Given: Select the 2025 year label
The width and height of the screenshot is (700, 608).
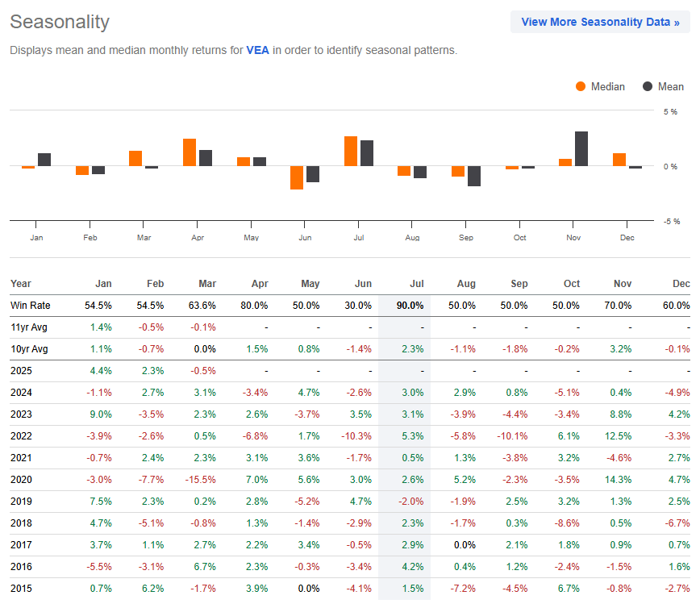Looking at the screenshot, I should tap(21, 371).
